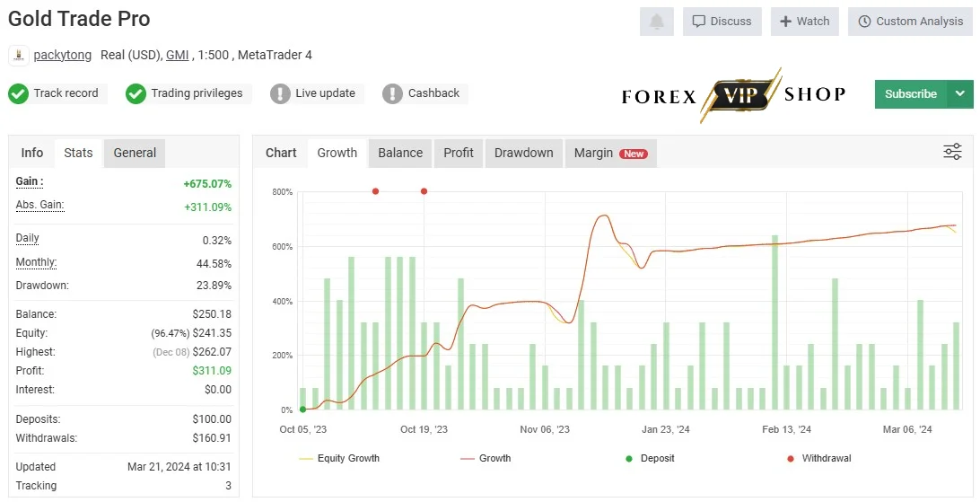Toggle the Withdrawal legend markers
Screen dimensions: 980x502
pos(819,458)
